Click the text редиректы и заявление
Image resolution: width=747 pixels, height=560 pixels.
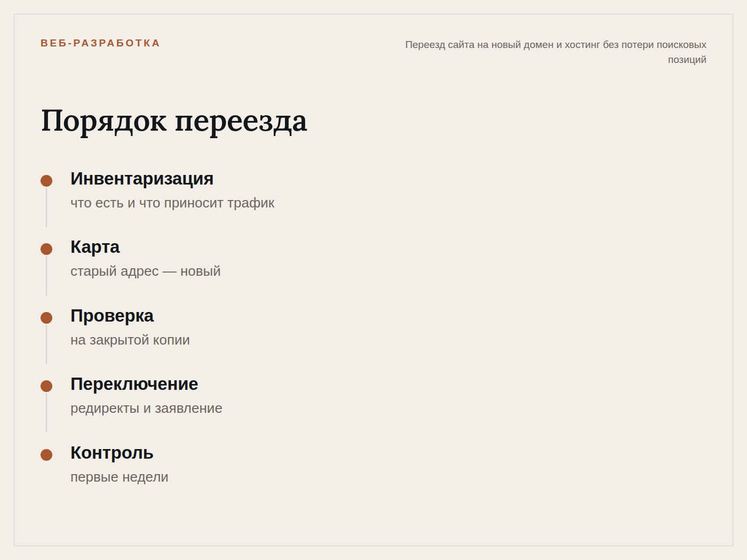(146, 409)
